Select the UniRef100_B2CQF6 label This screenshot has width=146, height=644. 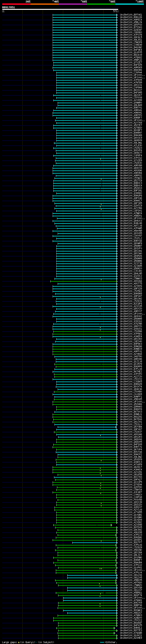(131, 304)
